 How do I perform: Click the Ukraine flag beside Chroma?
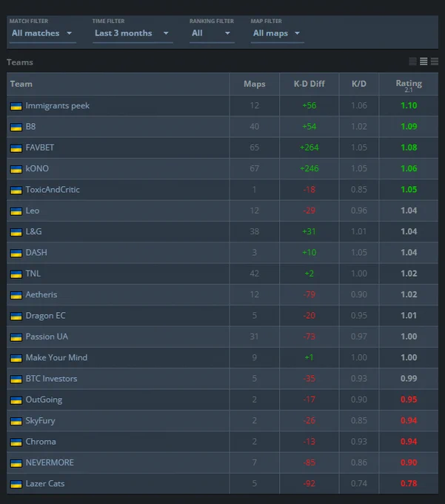[x=16, y=442]
